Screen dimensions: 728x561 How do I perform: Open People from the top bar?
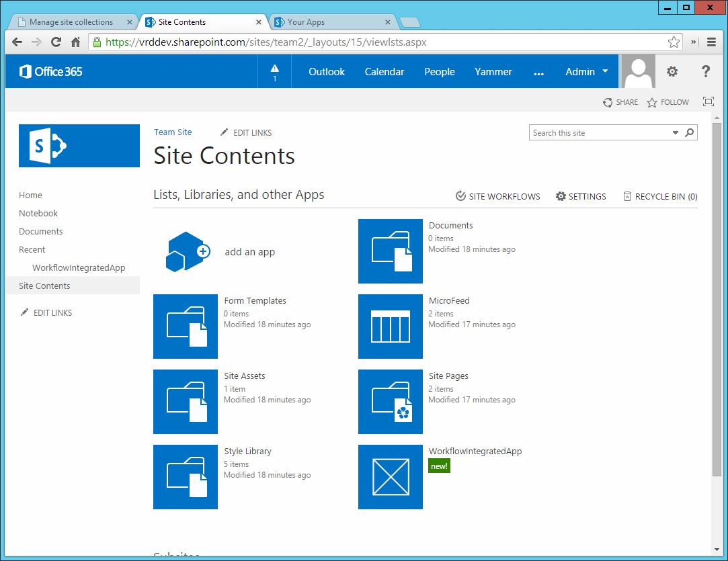[x=439, y=72]
